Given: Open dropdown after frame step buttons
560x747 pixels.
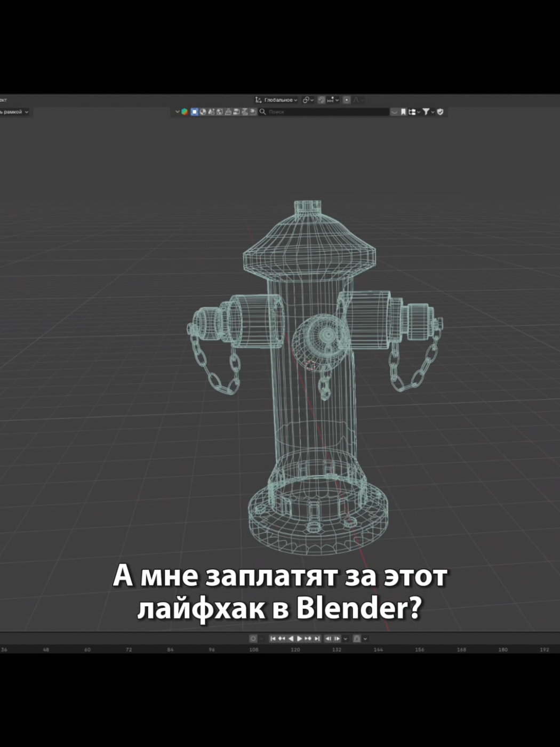Looking at the screenshot, I should (x=345, y=638).
